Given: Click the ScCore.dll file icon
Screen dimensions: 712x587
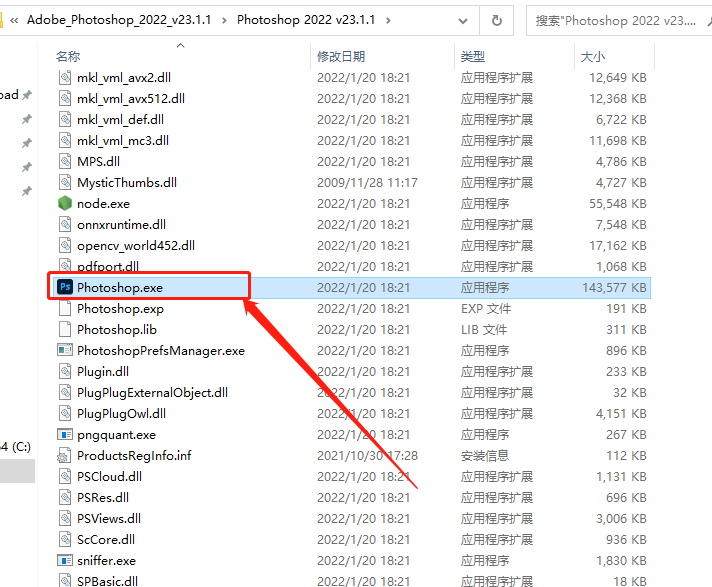Looking at the screenshot, I should pos(65,539).
